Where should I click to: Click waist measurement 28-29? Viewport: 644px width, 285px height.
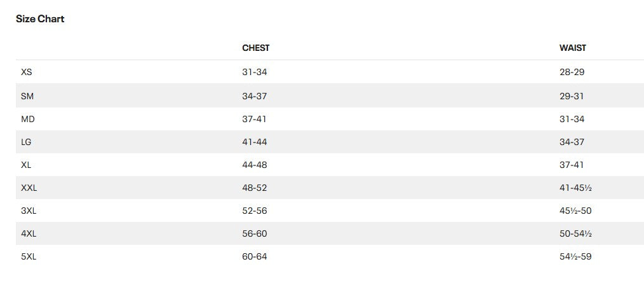(x=572, y=73)
